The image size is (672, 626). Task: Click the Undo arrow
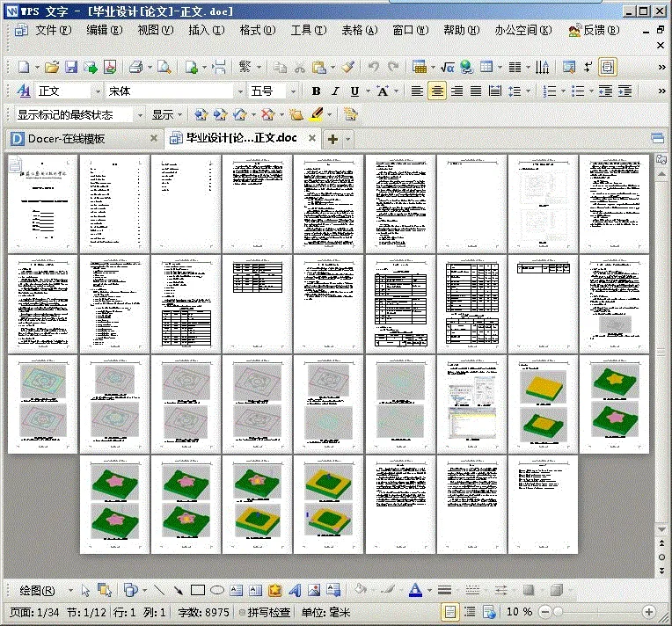(374, 67)
